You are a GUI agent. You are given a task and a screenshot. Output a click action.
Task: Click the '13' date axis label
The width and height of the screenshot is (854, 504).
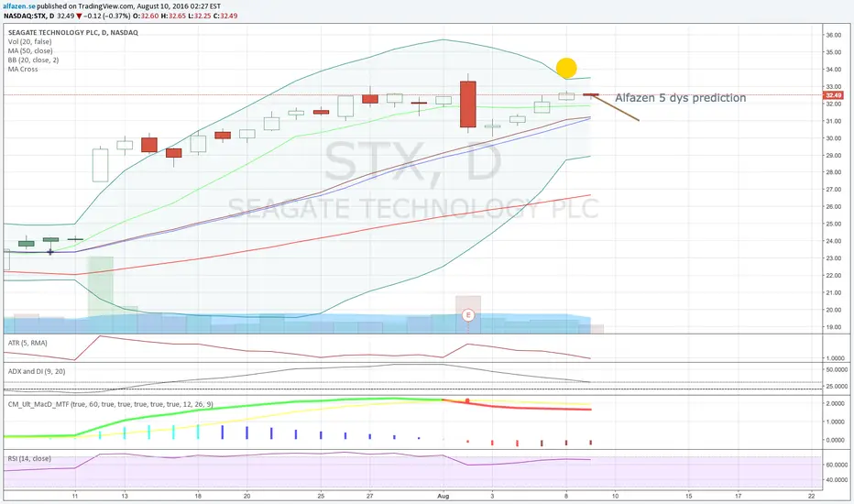125,496
